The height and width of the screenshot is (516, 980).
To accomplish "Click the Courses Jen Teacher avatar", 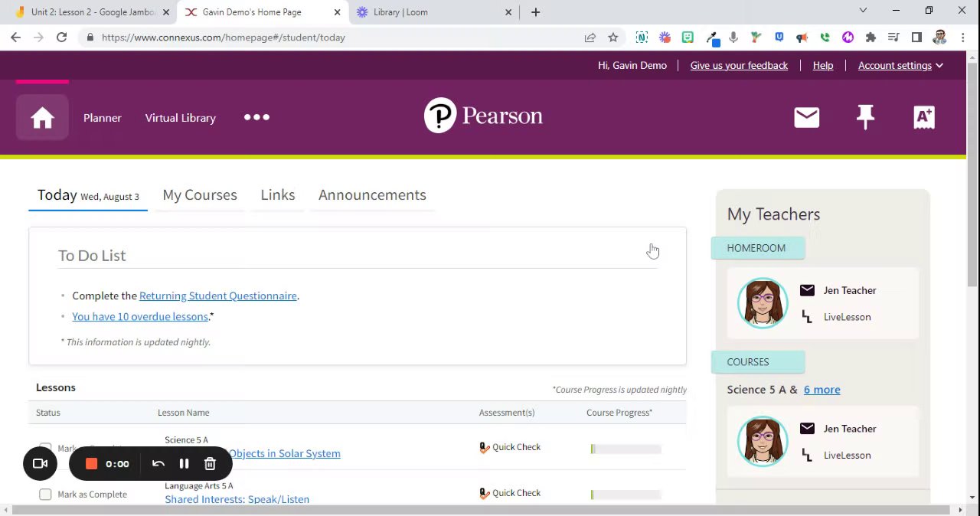I will click(x=763, y=441).
